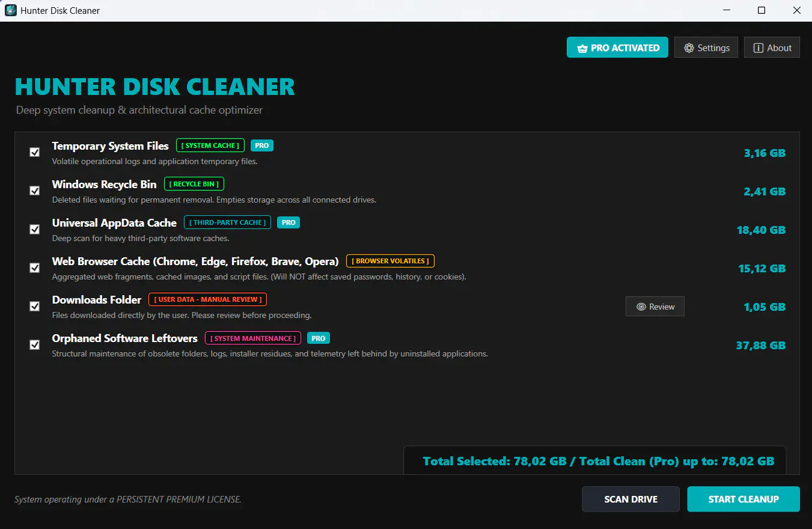Click the Universal AppData Cache title
Screen dimensions: 812x529
[x=114, y=223]
